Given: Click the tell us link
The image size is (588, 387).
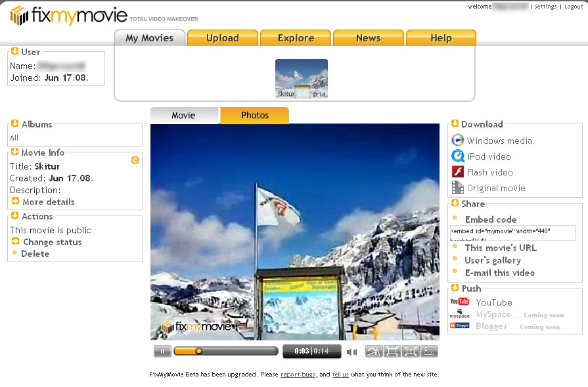Looking at the screenshot, I should pyautogui.click(x=340, y=375).
